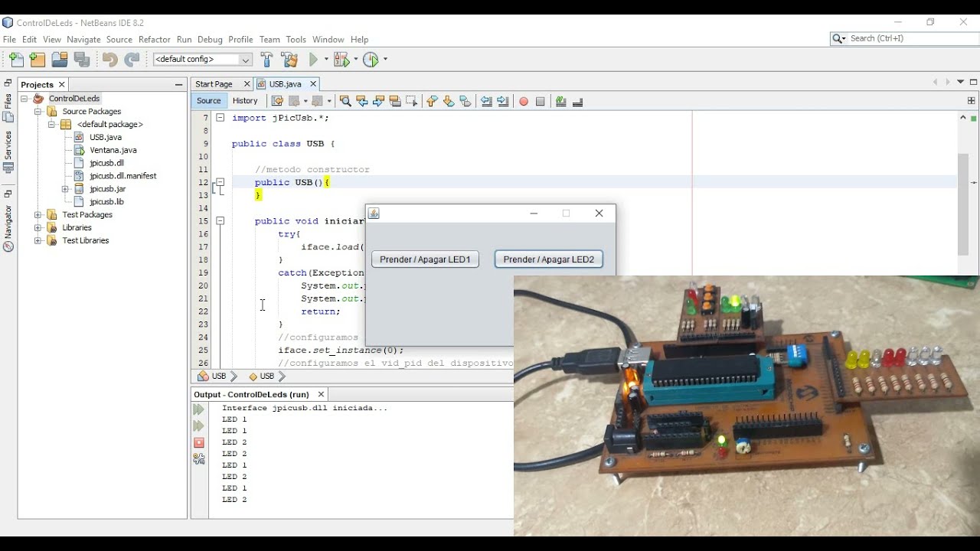Toggle Bookmark icon in editor toolbar
The image size is (980, 551).
click(x=465, y=101)
